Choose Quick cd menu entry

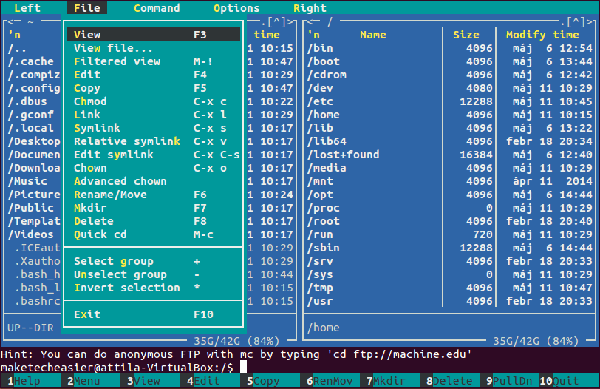(x=153, y=234)
